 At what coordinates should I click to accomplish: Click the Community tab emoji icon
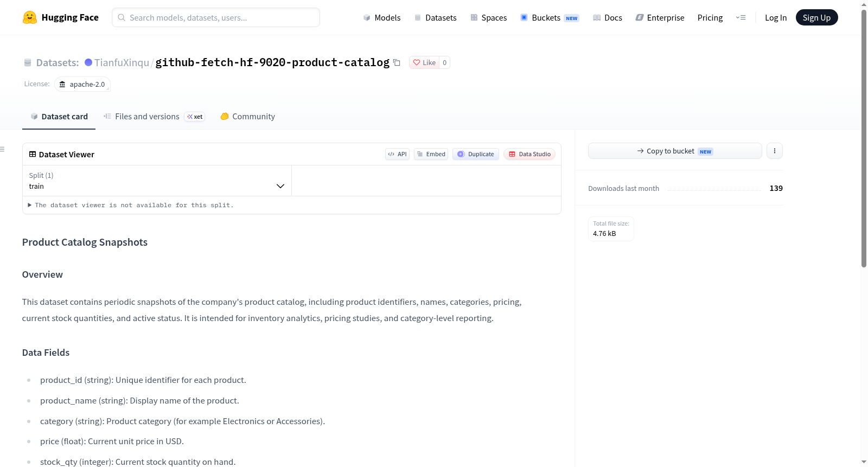click(x=225, y=116)
